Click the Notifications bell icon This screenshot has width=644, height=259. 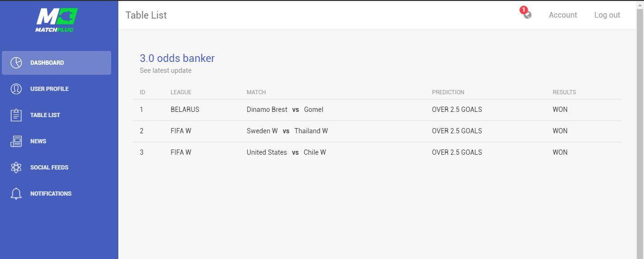[16, 194]
